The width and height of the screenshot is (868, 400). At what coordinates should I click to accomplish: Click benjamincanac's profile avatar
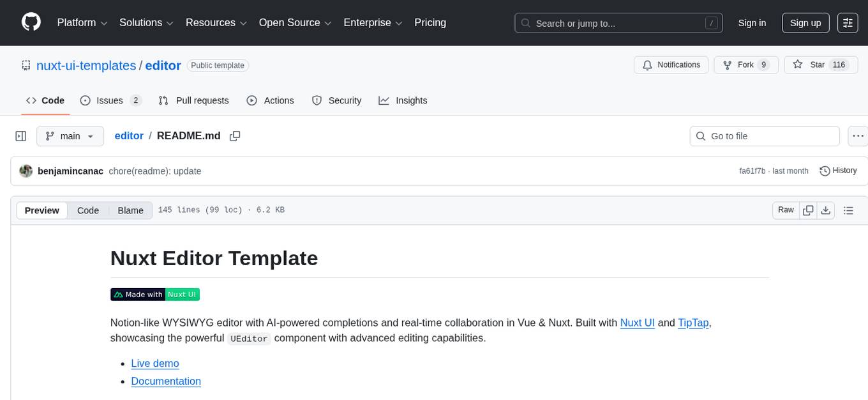point(26,171)
